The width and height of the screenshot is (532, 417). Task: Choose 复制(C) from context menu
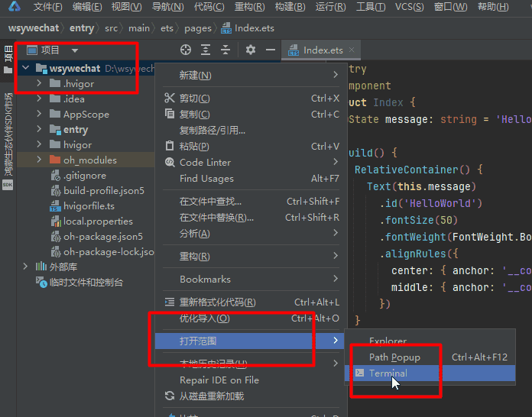pos(251,115)
